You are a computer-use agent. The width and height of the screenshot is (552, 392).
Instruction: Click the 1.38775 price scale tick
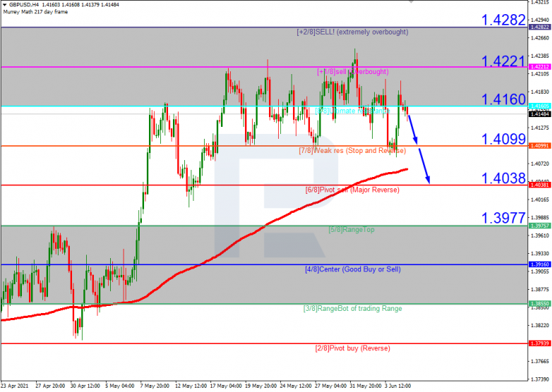pos(541,289)
